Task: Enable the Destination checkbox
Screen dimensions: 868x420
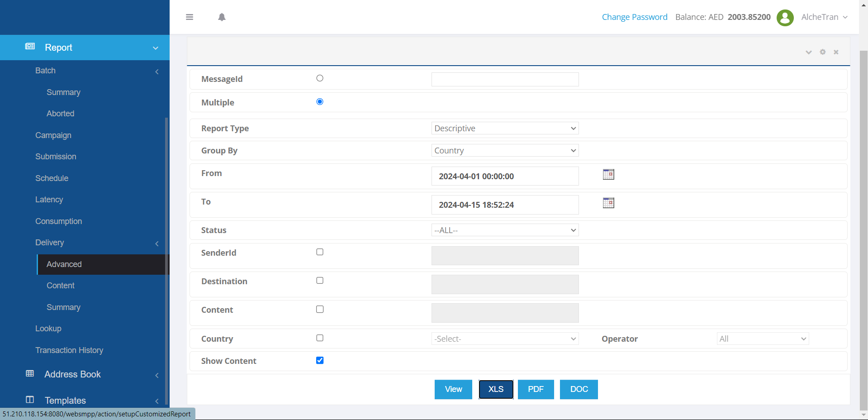Action: click(x=320, y=281)
